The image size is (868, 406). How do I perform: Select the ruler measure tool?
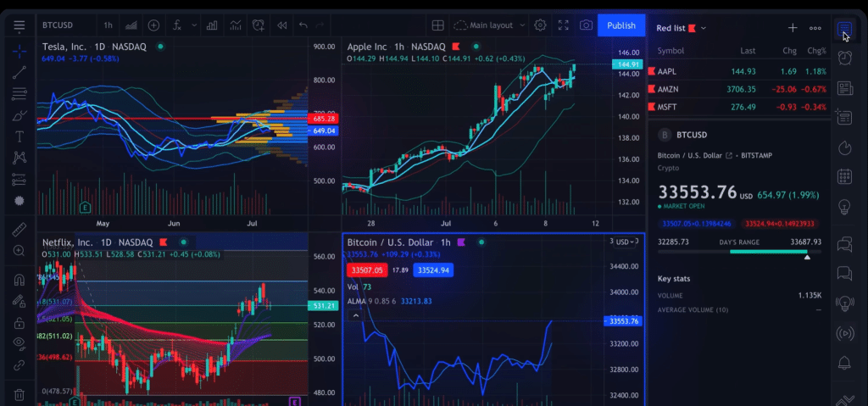pyautogui.click(x=19, y=230)
